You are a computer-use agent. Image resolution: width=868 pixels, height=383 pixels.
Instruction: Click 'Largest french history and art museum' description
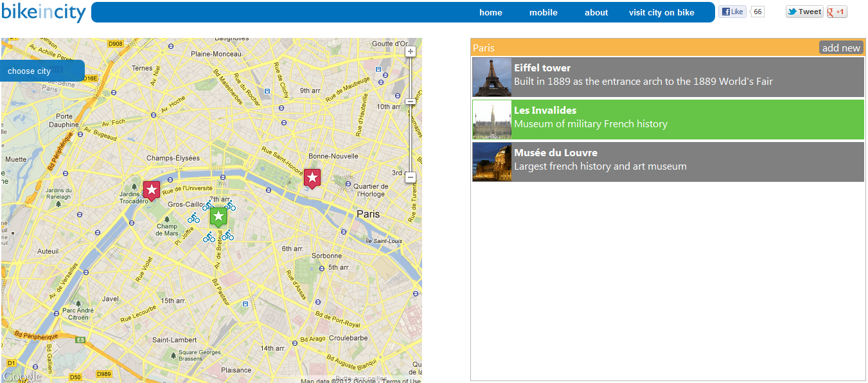point(600,166)
